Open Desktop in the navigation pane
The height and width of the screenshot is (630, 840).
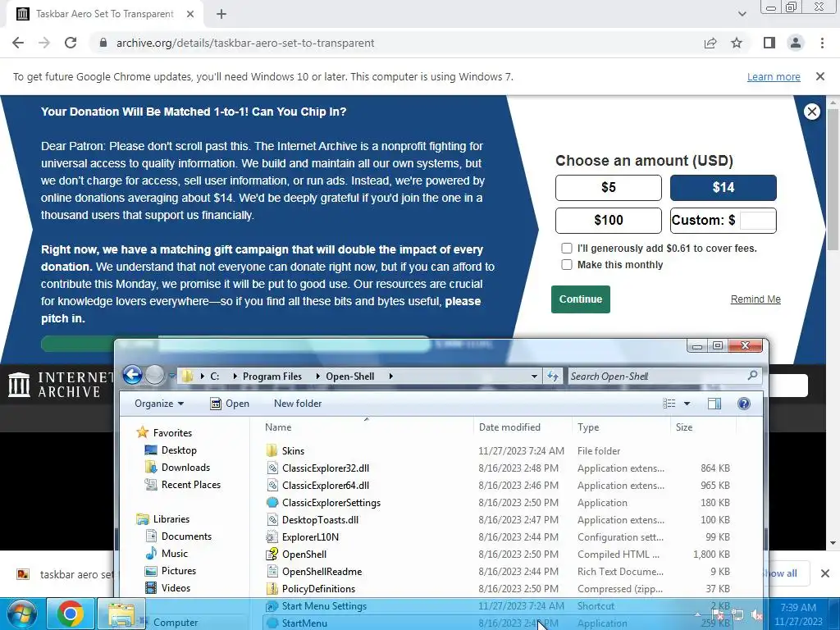coord(179,450)
